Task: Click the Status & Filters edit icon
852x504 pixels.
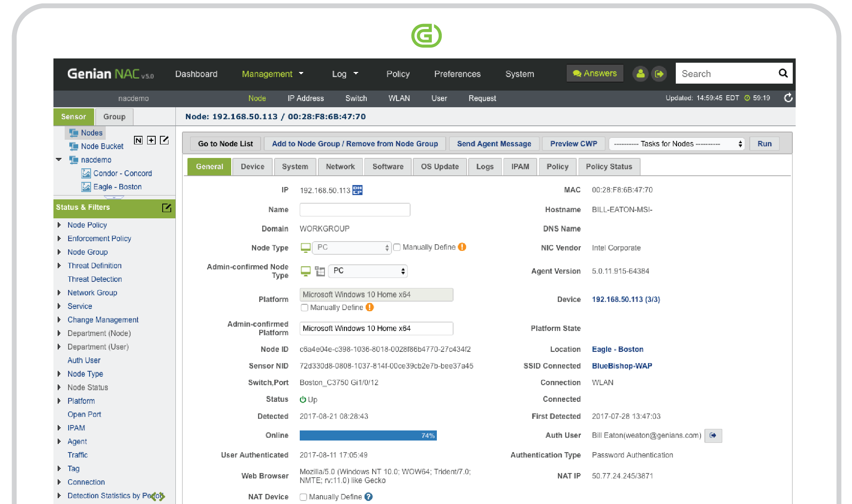Action: pos(167,208)
